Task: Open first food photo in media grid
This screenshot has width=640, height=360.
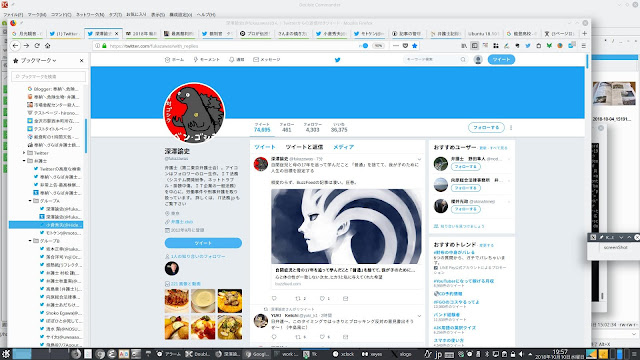Action: [x=177, y=300]
